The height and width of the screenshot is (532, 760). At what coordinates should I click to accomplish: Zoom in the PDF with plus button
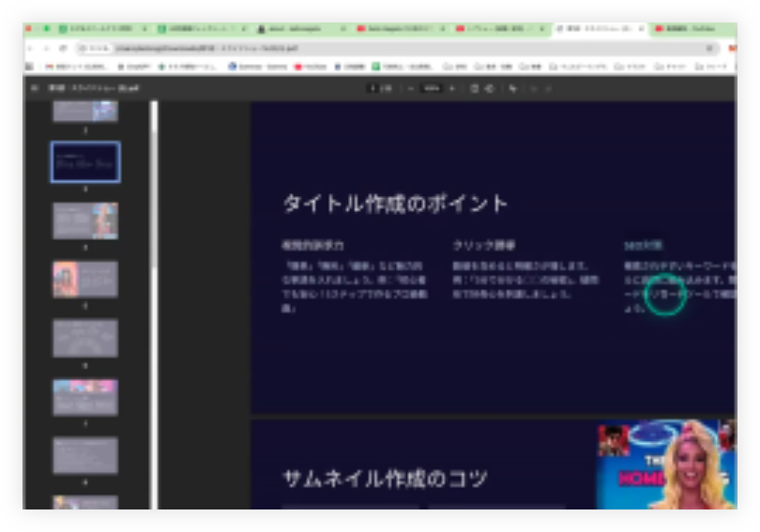click(x=452, y=88)
